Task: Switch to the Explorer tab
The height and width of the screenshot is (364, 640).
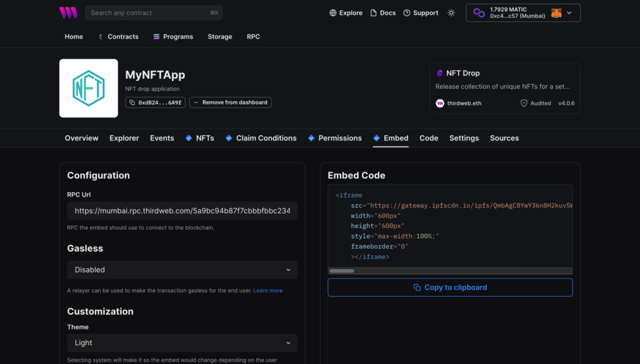Action: (124, 138)
